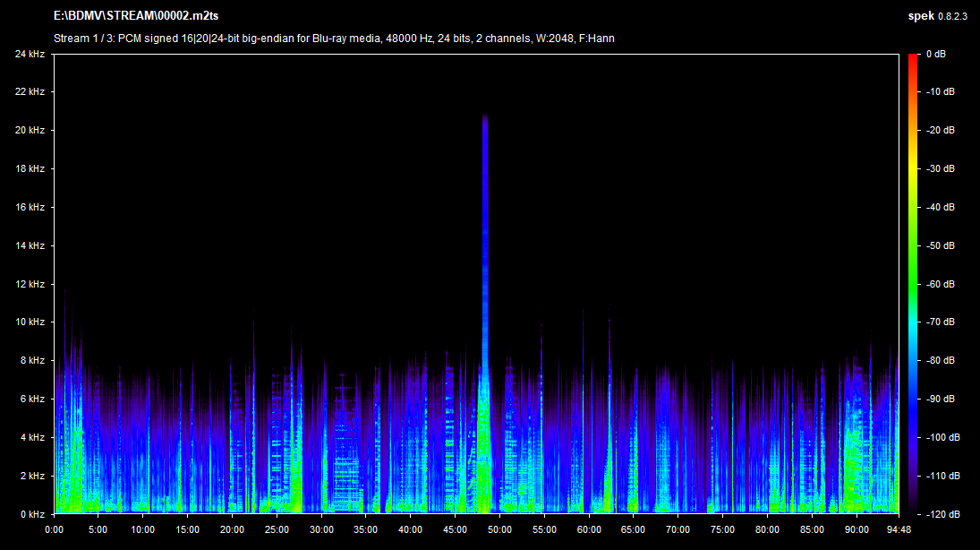This screenshot has width=980, height=550.
Task: Click the 6 kHz frequency axis label
Action: pos(32,400)
